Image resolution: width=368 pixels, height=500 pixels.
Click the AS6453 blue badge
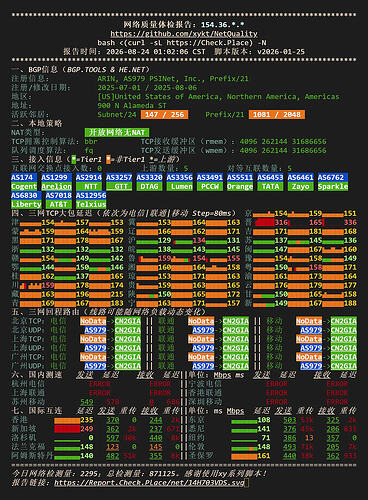270,177
